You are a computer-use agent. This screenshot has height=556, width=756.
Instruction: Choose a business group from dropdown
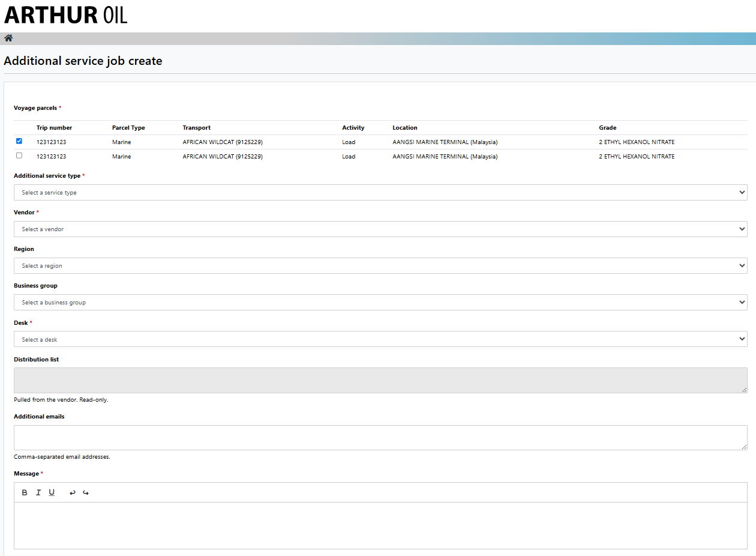coord(380,303)
